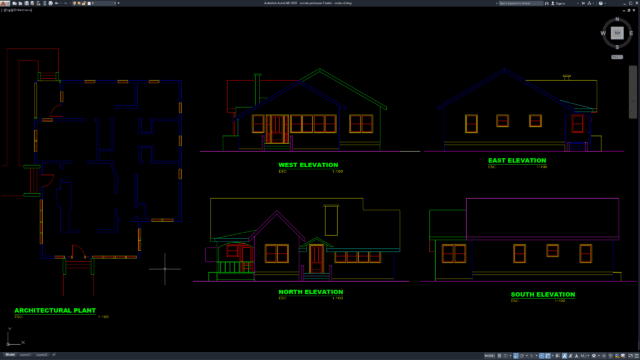Click the navigation bar on right edge of canvas
The height and width of the screenshot is (360, 640).
(633, 92)
